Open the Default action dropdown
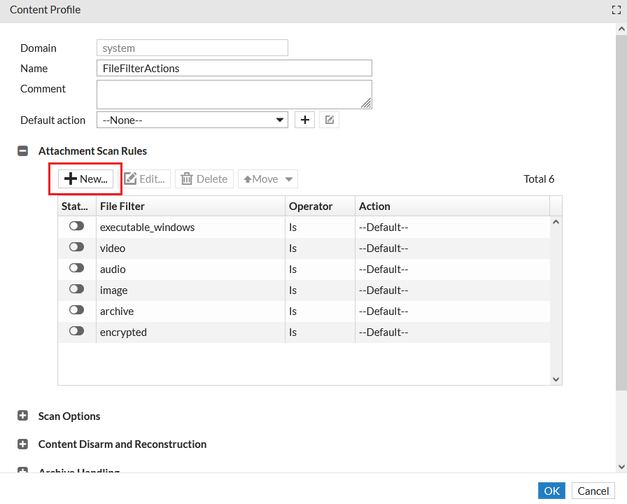 (192, 120)
